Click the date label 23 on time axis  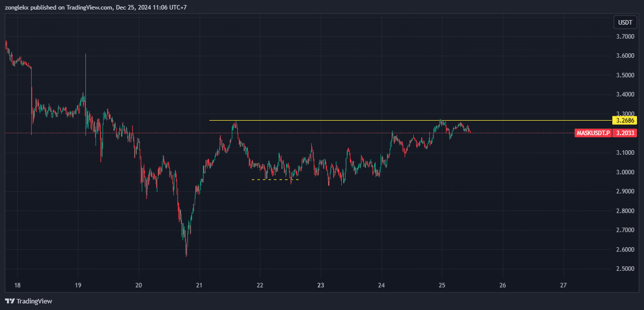(320, 285)
